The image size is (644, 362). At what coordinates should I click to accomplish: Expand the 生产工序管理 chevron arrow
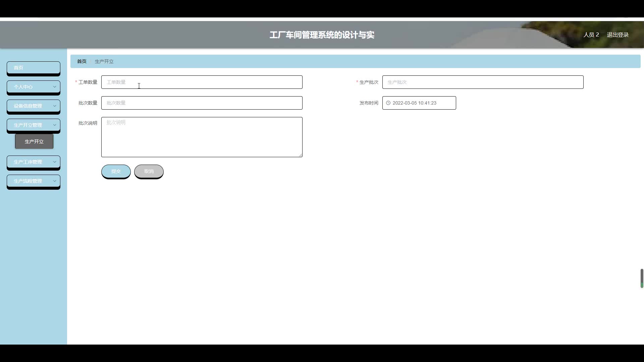[x=55, y=162]
